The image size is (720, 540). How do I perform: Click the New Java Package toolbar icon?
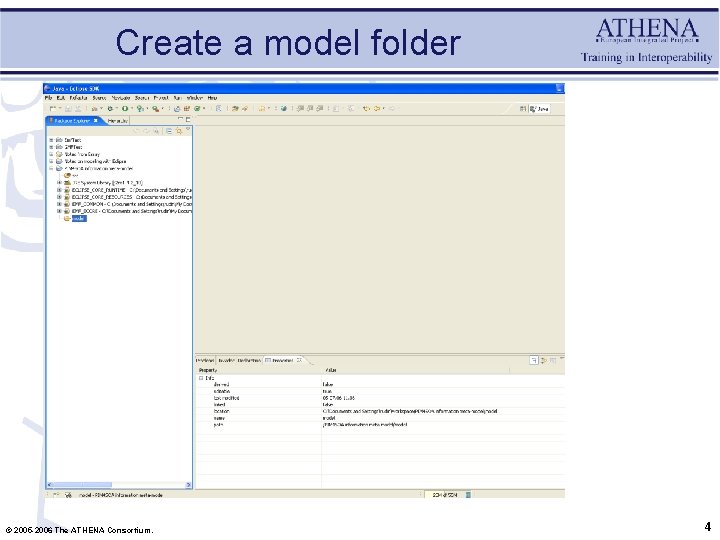click(x=186, y=109)
